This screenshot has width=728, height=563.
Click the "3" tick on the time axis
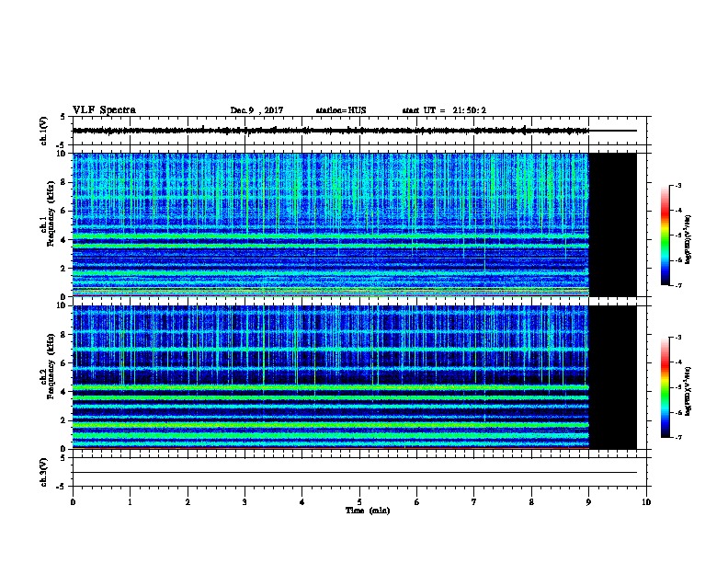pos(245,502)
